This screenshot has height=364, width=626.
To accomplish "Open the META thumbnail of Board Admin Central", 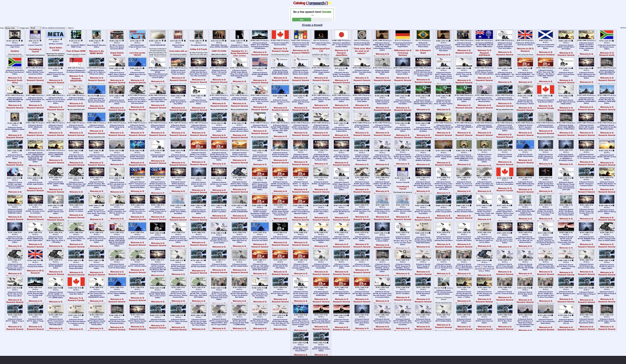I will pyautogui.click(x=56, y=34).
